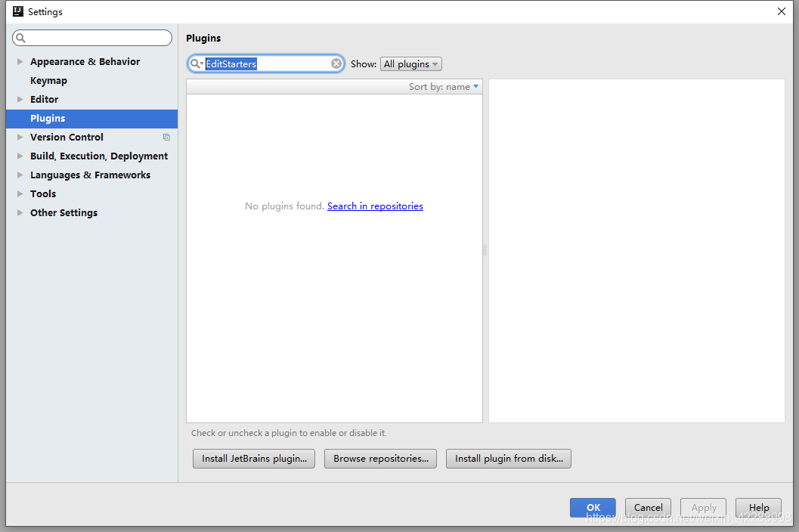Open the Sort by name dropdown
This screenshot has width=799, height=532.
click(443, 87)
